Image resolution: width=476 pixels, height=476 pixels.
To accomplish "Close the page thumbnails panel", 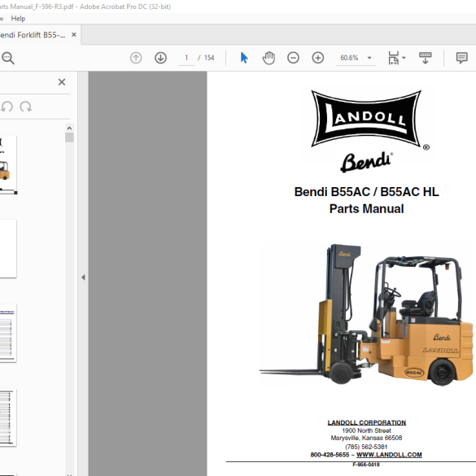I will (62, 82).
